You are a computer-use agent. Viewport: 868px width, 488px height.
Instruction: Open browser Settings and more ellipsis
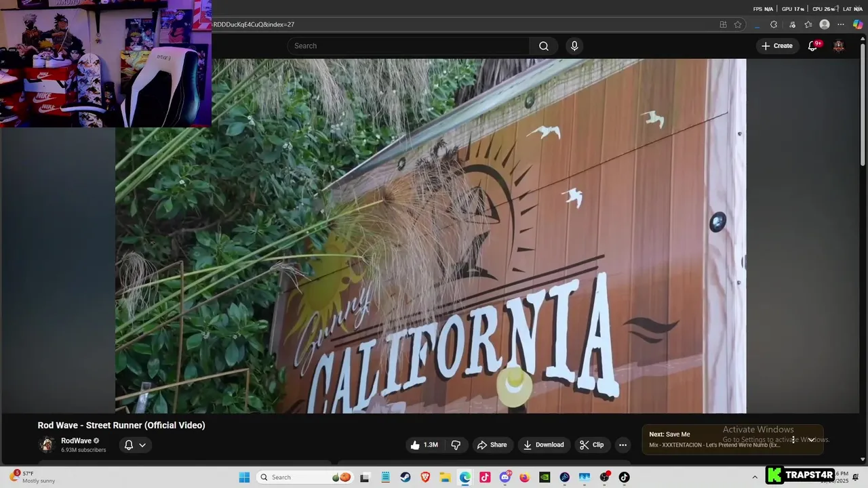pos(841,24)
